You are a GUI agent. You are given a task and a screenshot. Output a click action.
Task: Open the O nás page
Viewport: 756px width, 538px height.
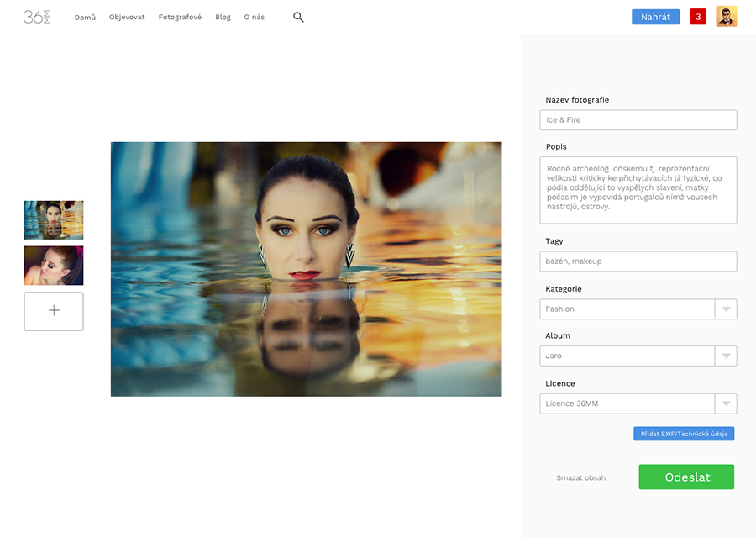pyautogui.click(x=254, y=18)
